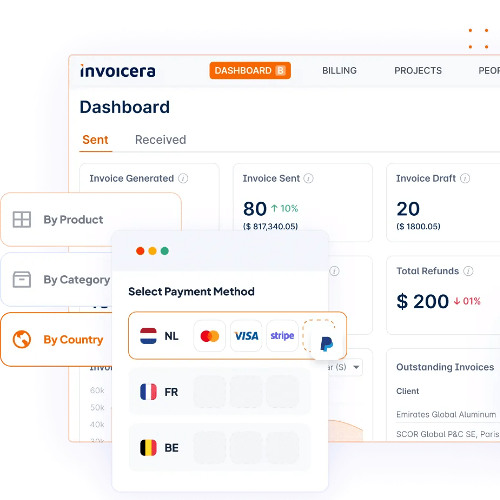The image size is (500, 500).
Task: Click the $ 200 refunds amount
Action: point(422,301)
